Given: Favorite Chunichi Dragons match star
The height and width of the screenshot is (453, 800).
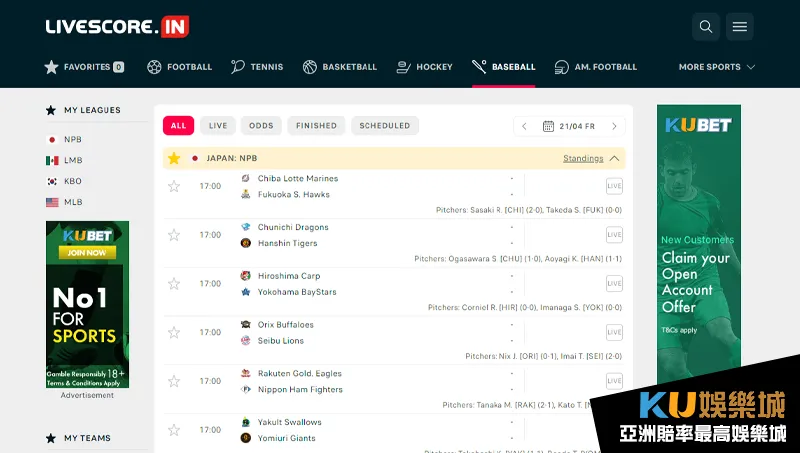Looking at the screenshot, I should tap(174, 235).
